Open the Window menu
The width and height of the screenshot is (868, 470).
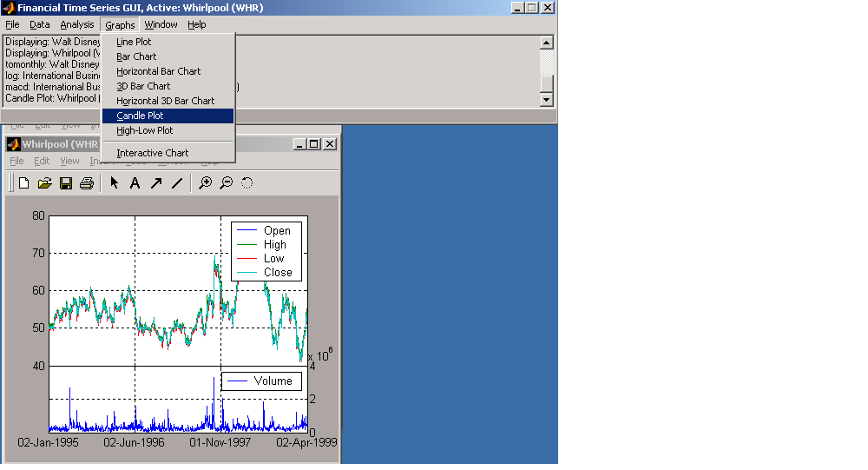[x=161, y=24]
